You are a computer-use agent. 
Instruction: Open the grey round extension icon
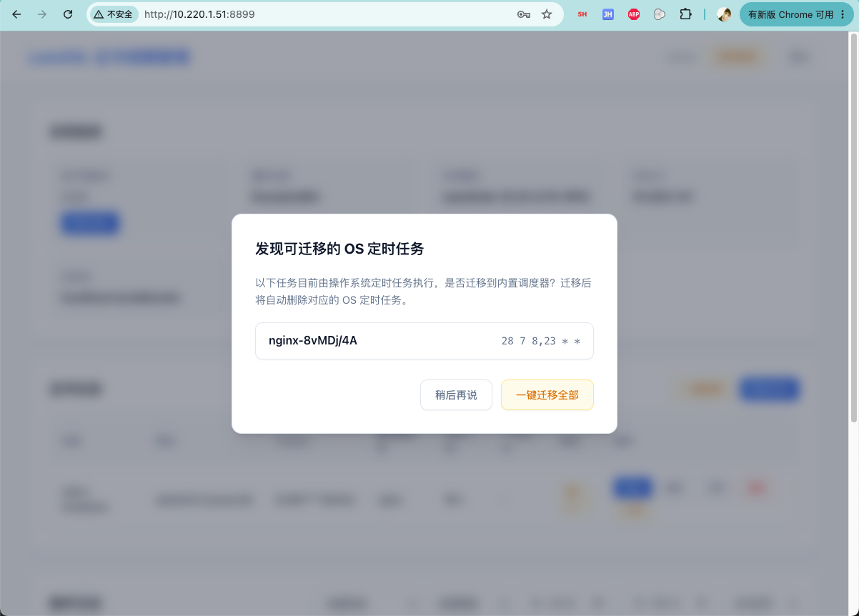pyautogui.click(x=660, y=14)
